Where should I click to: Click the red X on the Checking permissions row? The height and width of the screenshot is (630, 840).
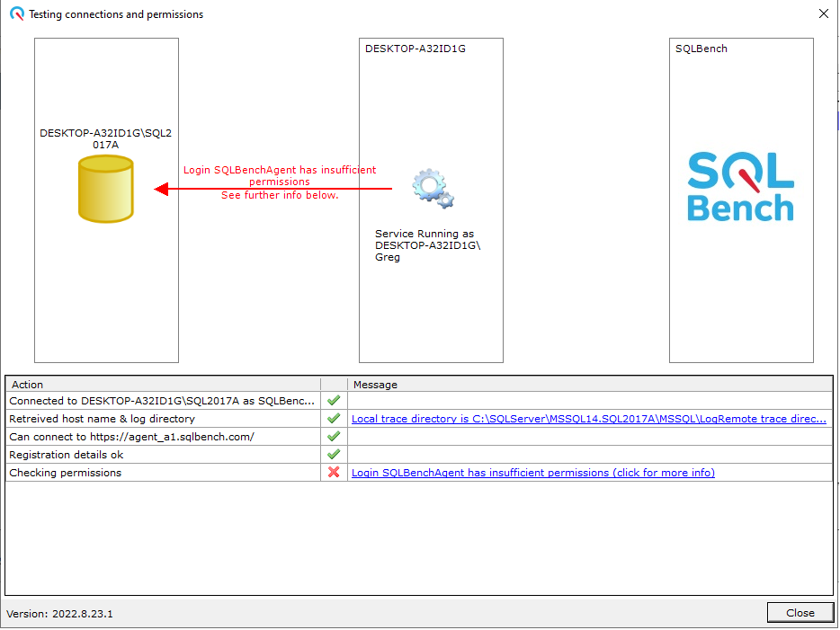point(333,472)
